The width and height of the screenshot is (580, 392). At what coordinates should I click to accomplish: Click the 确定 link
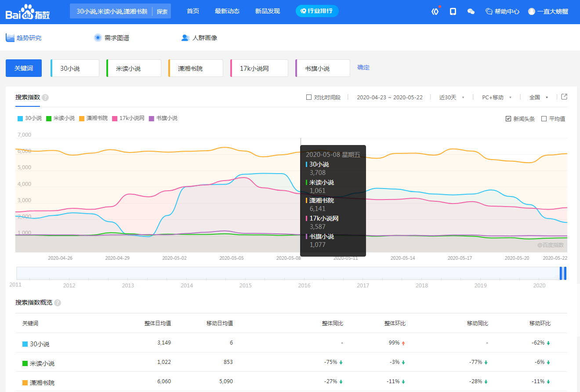(363, 67)
